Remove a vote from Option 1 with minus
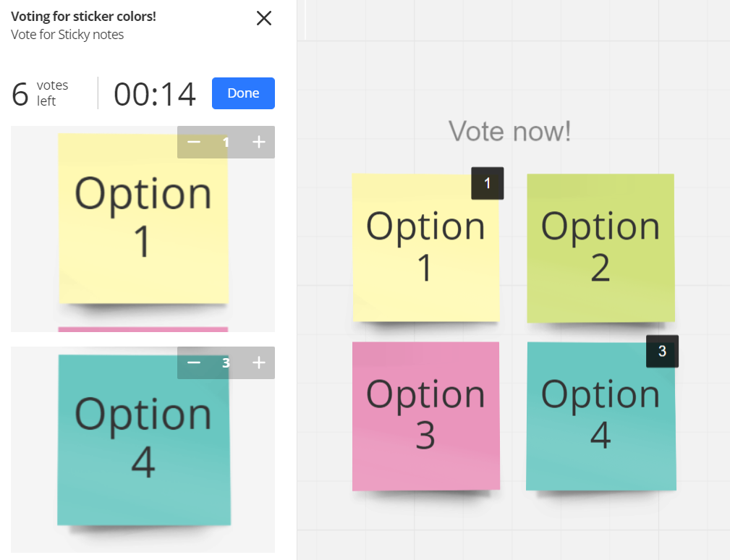The image size is (730, 560). click(x=194, y=143)
